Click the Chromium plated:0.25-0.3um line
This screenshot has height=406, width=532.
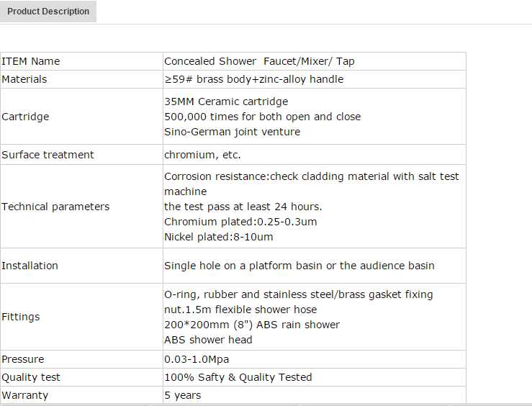click(240, 222)
